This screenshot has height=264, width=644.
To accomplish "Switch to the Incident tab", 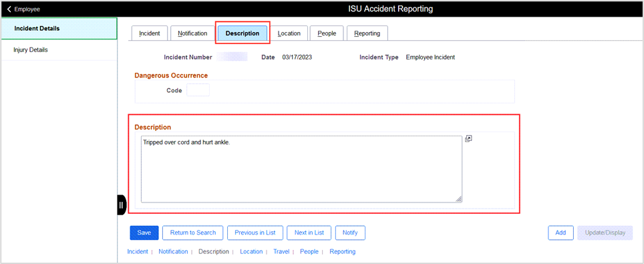I will click(149, 33).
